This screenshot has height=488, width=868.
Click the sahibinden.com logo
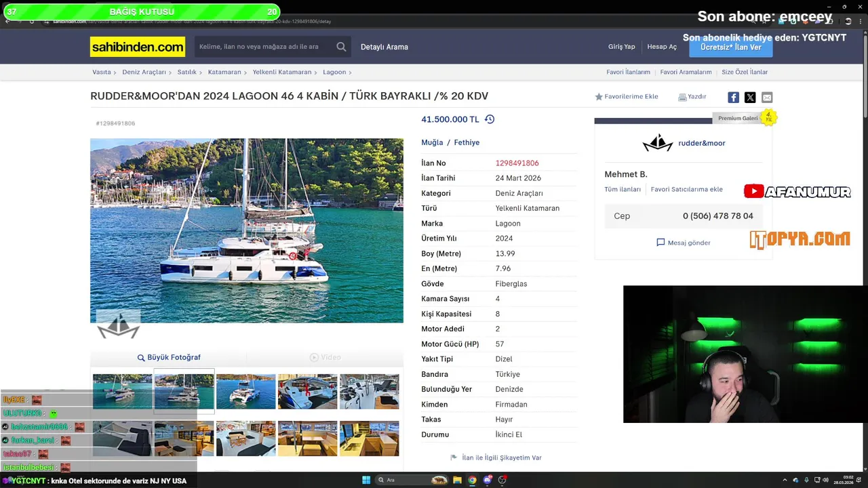coord(138,47)
